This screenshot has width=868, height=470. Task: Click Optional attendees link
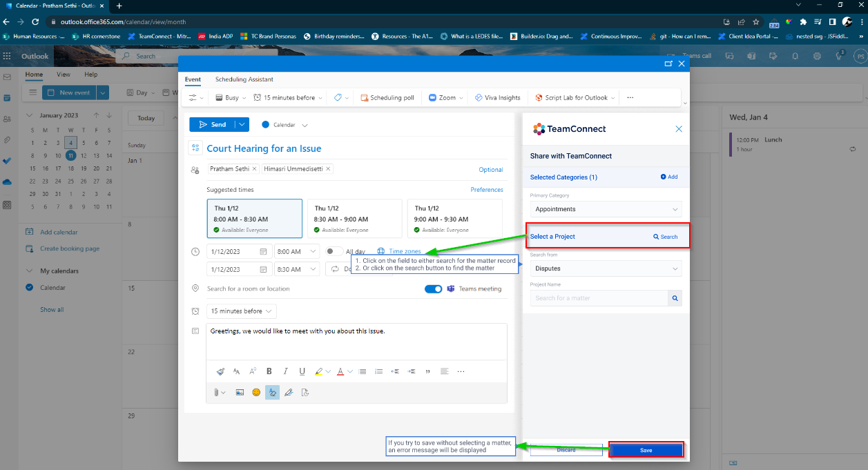coord(491,170)
